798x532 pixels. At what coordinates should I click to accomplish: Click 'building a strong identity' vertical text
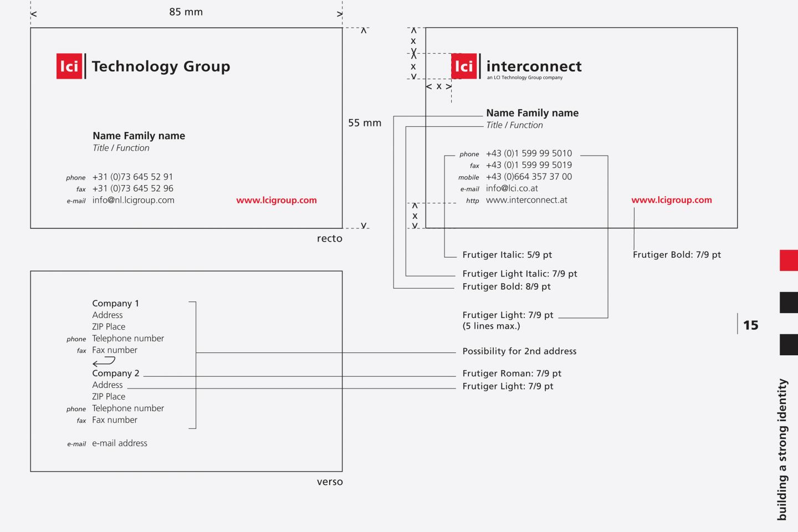pos(782,449)
